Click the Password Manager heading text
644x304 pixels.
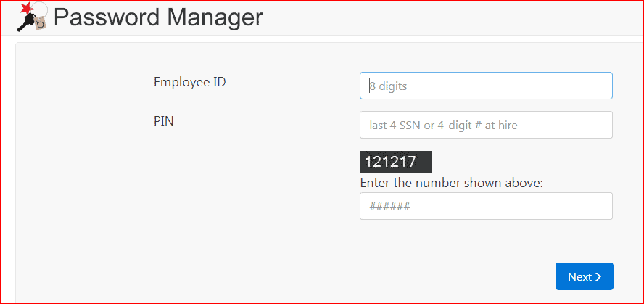pyautogui.click(x=158, y=17)
